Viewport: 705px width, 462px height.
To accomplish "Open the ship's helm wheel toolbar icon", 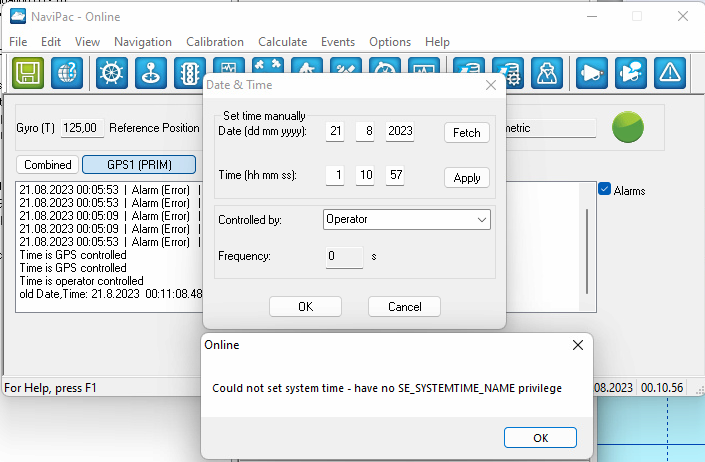I will pos(112,73).
